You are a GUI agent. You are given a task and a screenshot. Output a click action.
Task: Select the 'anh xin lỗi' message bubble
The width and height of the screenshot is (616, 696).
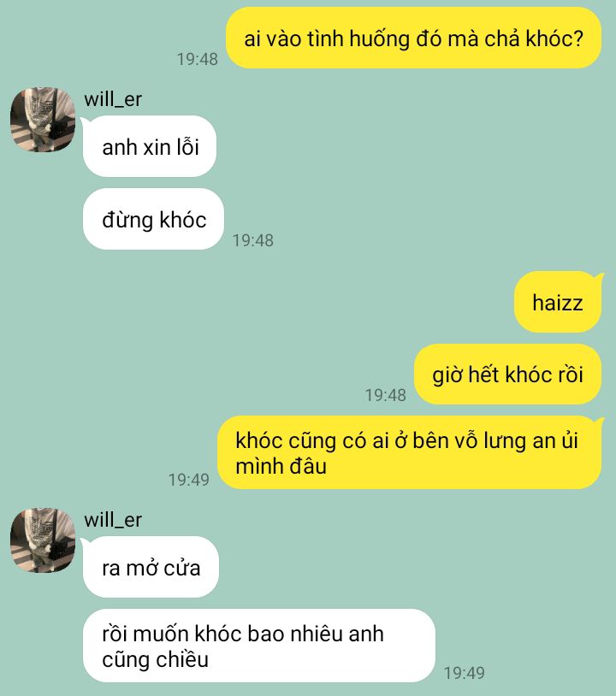click(150, 146)
